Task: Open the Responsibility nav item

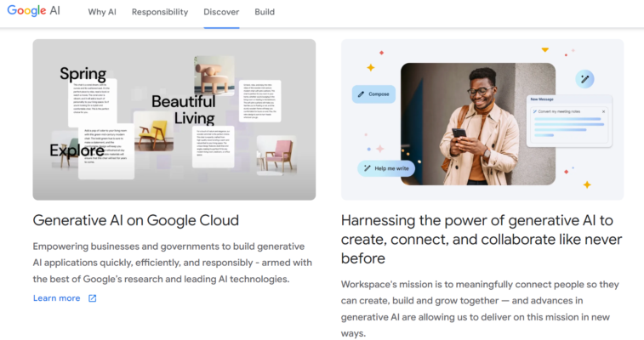Action: (160, 12)
